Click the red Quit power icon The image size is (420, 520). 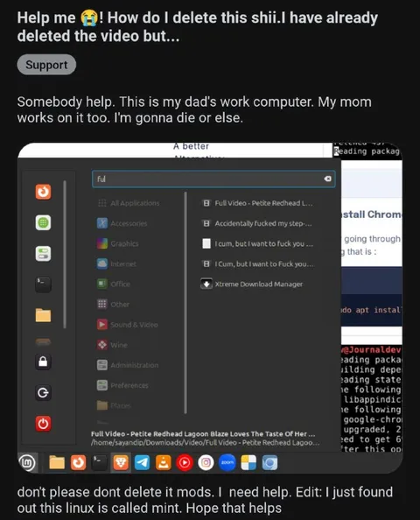(x=43, y=424)
